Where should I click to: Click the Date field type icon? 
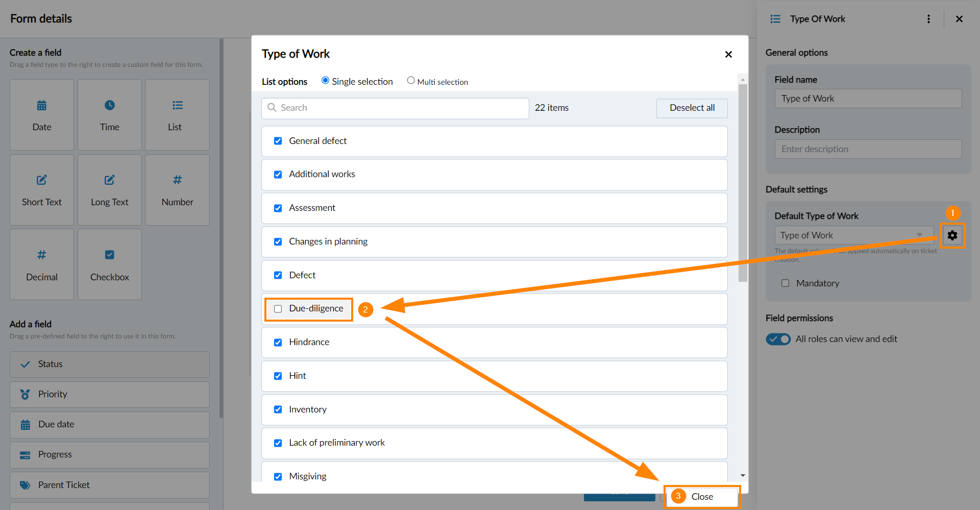42,106
